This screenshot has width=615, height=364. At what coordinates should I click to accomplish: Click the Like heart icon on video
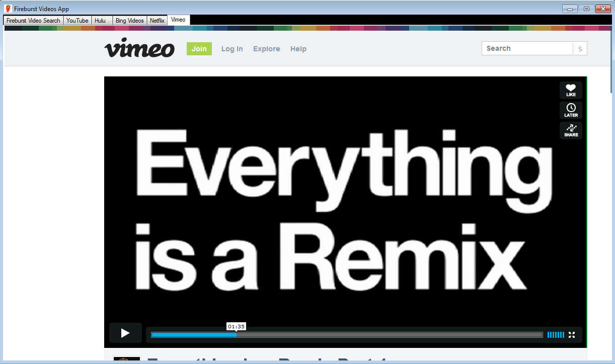pyautogui.click(x=571, y=90)
